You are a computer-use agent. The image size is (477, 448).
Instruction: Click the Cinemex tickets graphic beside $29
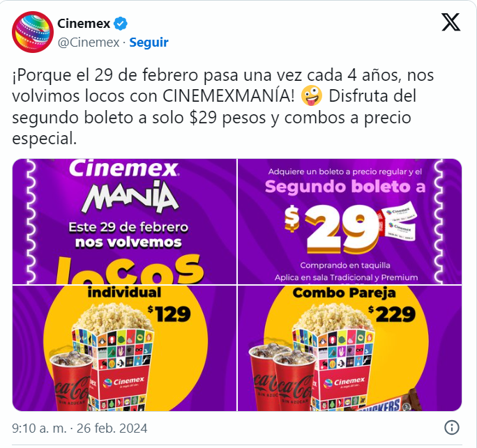[397, 221]
